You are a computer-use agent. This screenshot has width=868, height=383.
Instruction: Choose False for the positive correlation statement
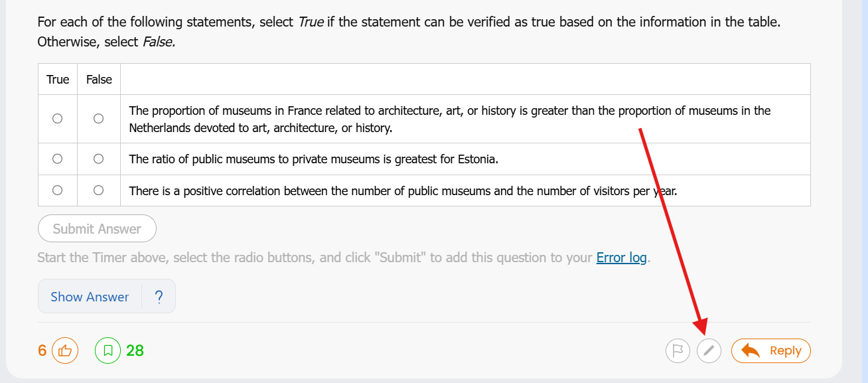click(98, 191)
